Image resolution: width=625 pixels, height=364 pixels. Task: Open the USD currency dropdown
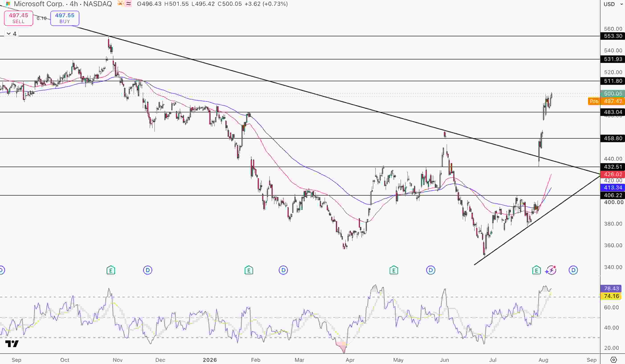click(613, 4)
